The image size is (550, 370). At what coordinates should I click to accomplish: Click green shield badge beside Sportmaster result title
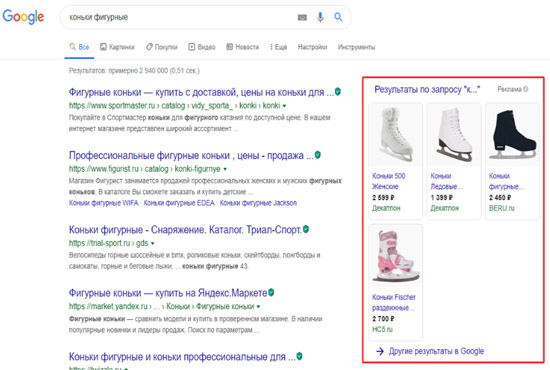click(338, 92)
